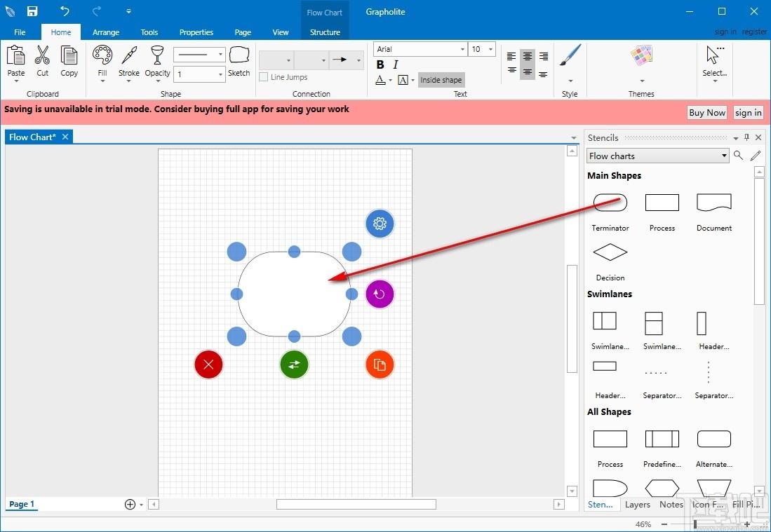Align text left horizontally

click(x=511, y=57)
